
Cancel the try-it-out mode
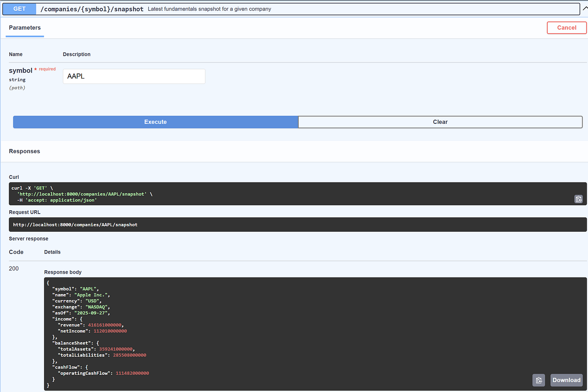pyautogui.click(x=567, y=28)
